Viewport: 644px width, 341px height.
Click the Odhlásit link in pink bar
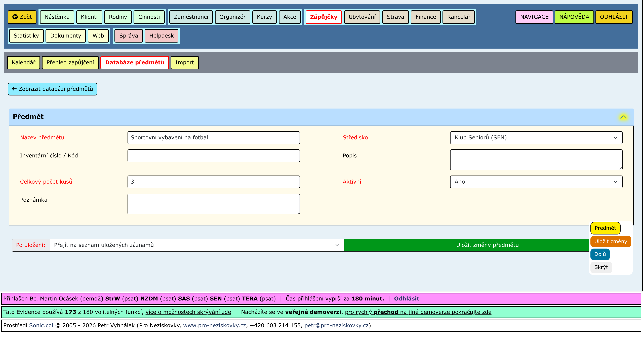(406, 299)
